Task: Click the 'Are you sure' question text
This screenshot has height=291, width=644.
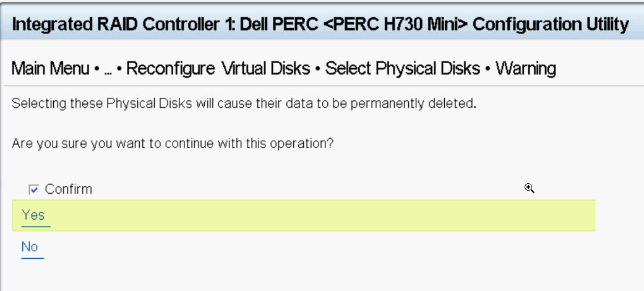Action: 173,144
